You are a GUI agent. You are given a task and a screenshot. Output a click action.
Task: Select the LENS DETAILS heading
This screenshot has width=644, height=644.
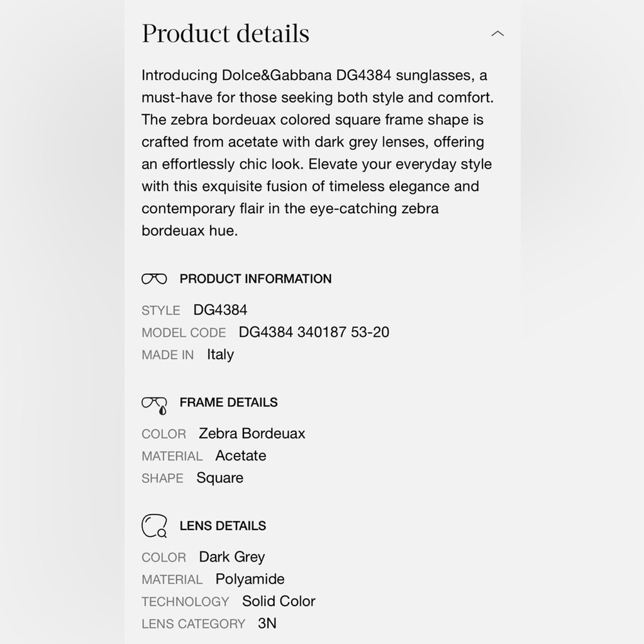[x=223, y=526]
